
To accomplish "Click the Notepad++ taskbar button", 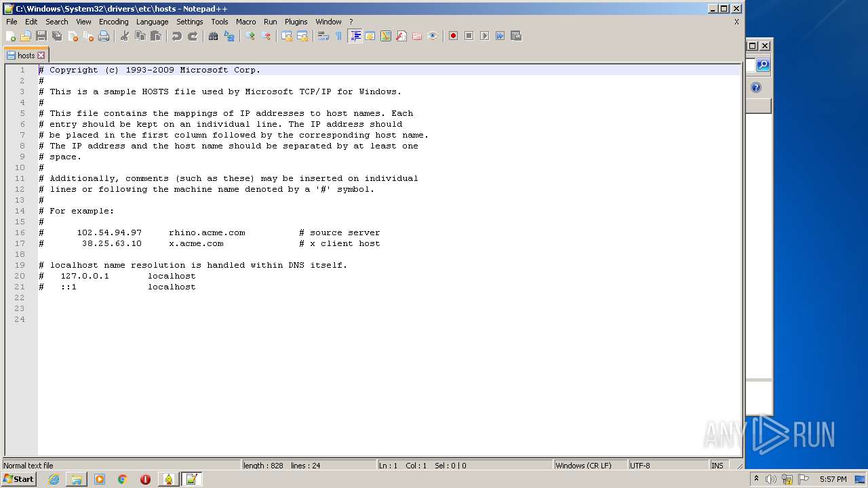I will (191, 479).
